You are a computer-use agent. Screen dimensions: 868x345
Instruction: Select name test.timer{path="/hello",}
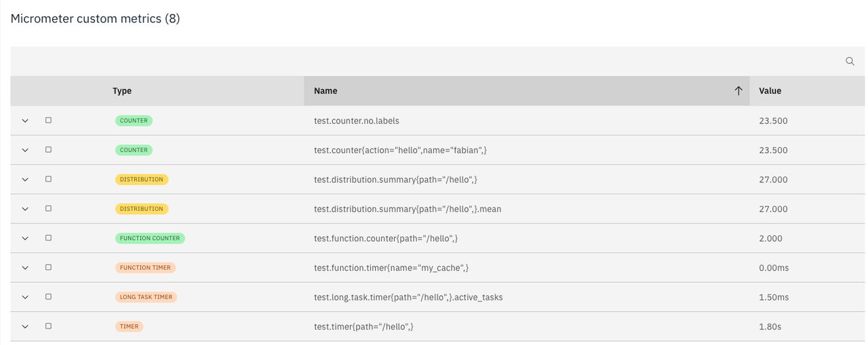[363, 326]
